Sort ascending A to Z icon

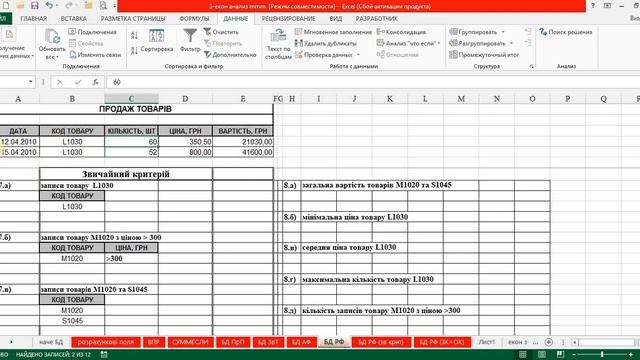[134, 36]
